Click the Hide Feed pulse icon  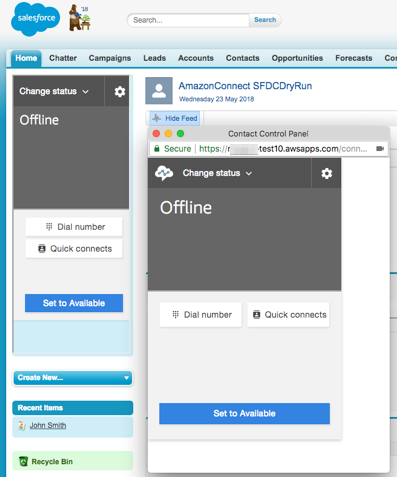coord(156,118)
